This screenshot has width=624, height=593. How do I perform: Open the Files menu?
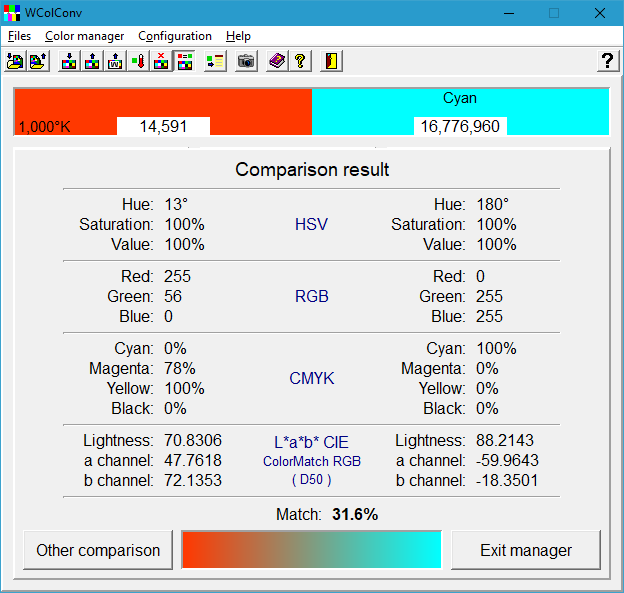tap(19, 36)
